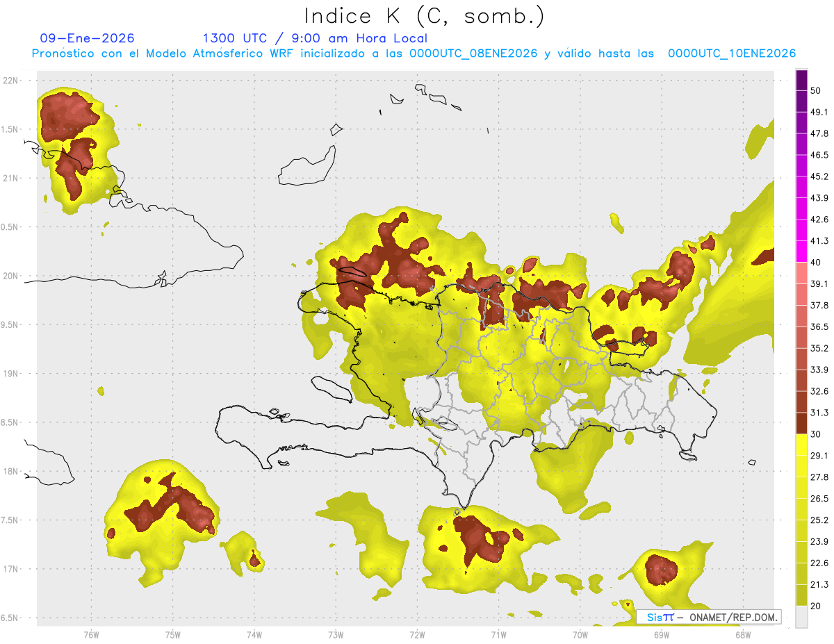Click the latitude label "20N"

12,276
